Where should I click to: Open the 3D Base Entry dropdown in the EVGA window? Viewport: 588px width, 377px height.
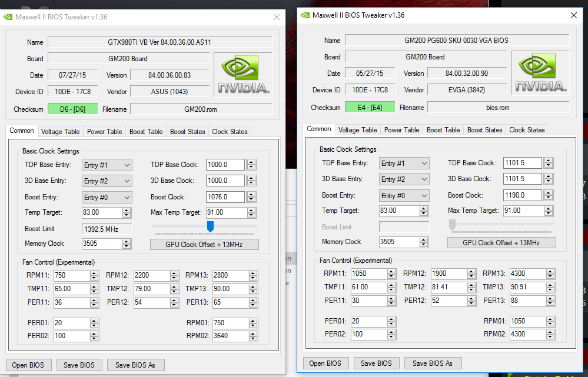coord(404,179)
